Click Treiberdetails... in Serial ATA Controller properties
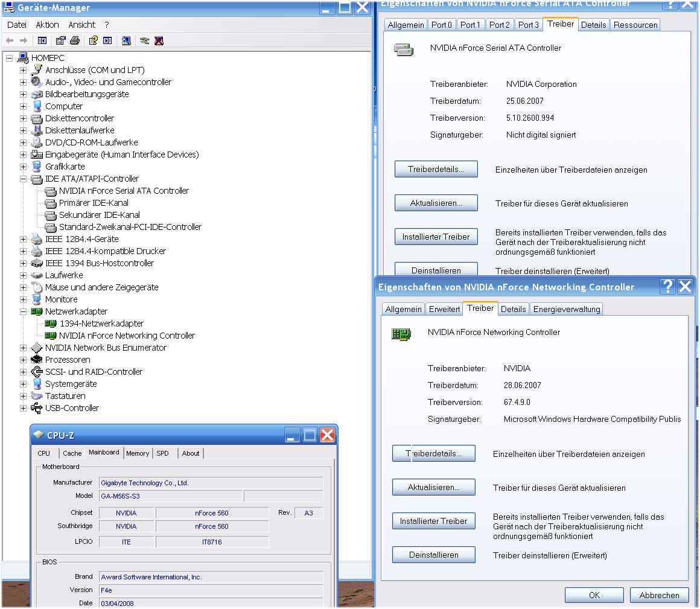Viewport: 700px width, 609px height. point(436,169)
